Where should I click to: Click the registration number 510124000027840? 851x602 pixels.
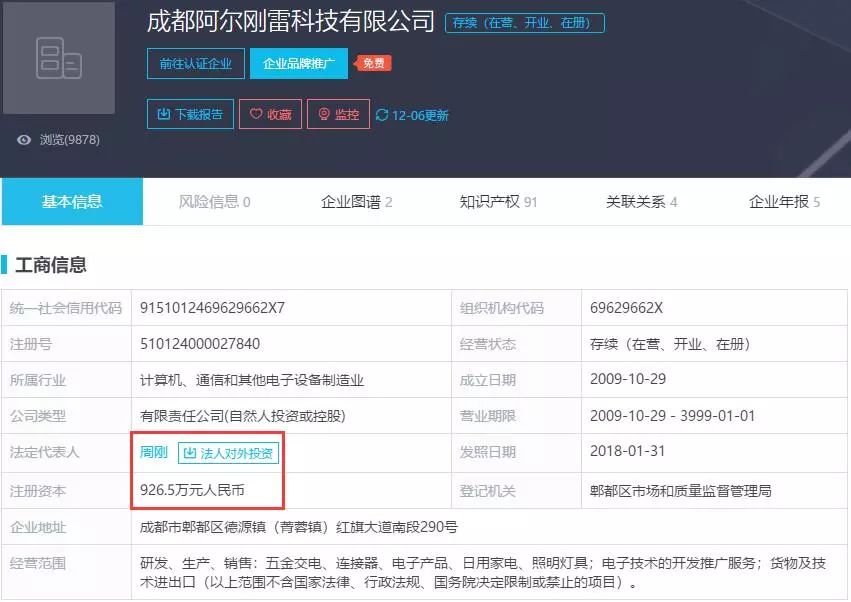point(200,344)
